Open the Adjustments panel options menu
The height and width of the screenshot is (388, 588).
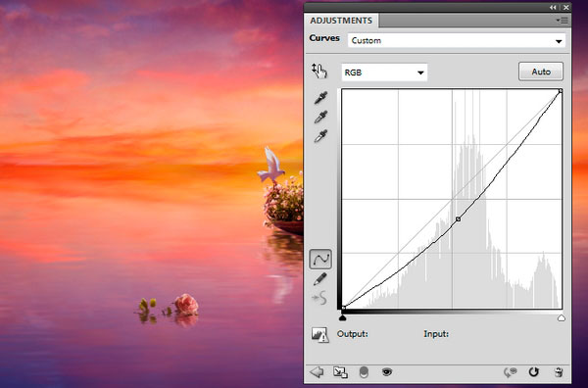coord(563,21)
